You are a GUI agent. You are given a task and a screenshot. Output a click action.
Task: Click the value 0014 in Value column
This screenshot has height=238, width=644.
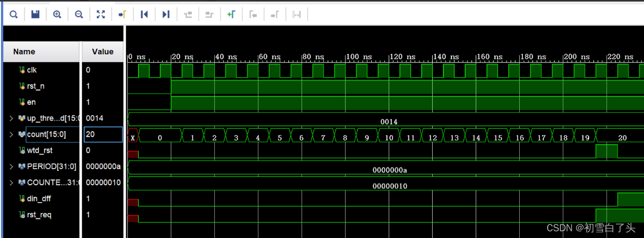(x=95, y=118)
